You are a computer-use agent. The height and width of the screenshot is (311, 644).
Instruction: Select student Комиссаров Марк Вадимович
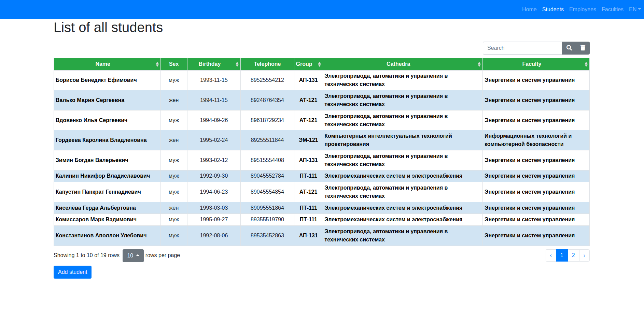coord(96,220)
